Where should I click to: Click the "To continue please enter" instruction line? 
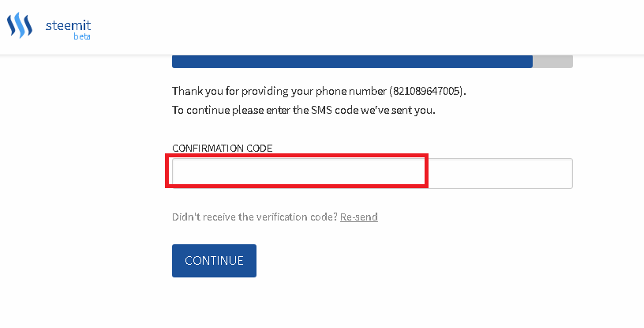pyautogui.click(x=304, y=111)
